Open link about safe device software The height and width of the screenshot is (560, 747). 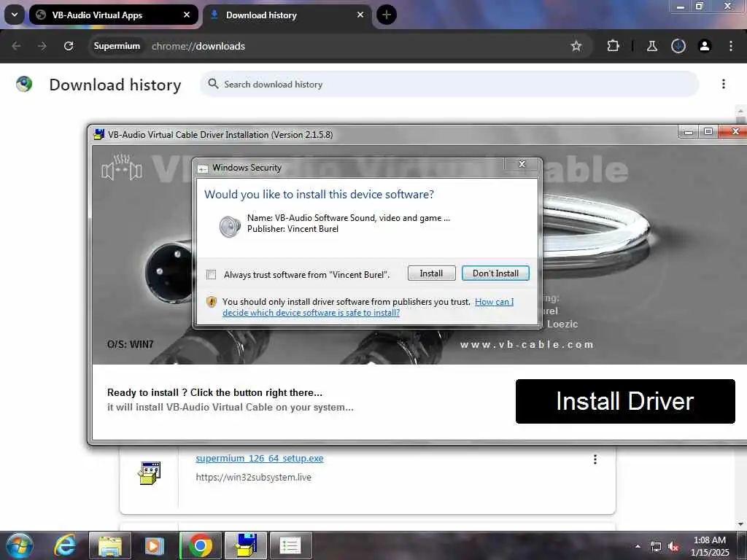(x=368, y=307)
